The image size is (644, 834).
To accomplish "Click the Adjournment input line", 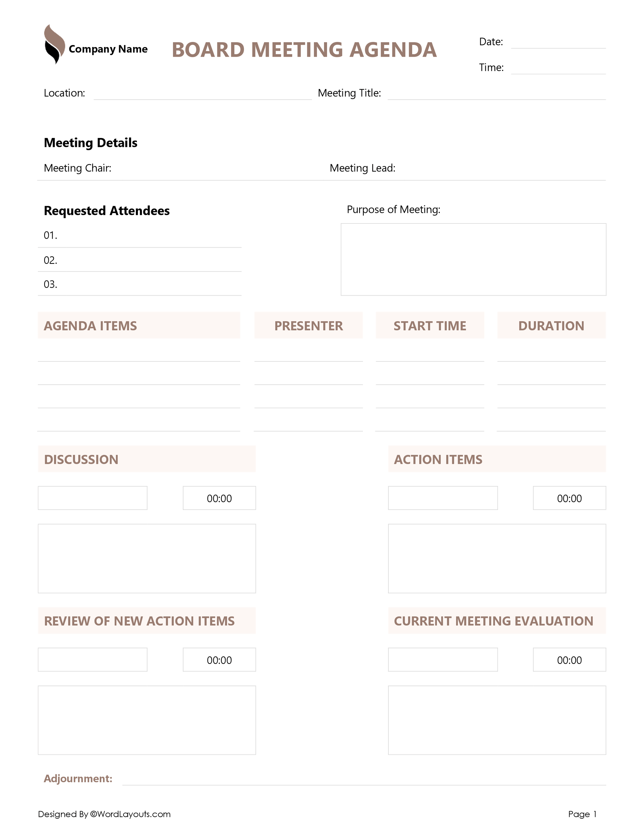I will tap(363, 780).
